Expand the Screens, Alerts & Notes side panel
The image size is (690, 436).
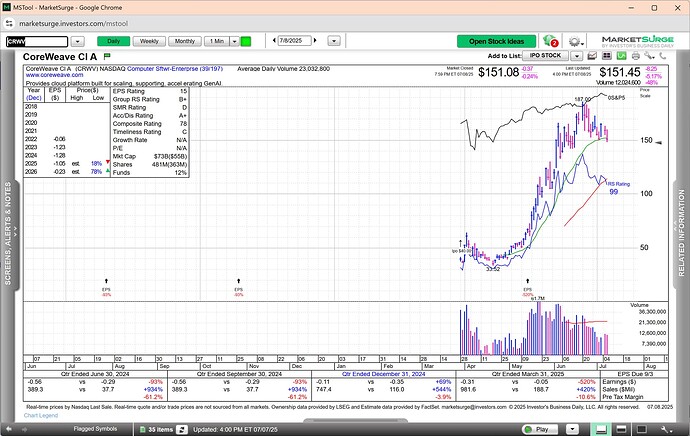point(9,233)
